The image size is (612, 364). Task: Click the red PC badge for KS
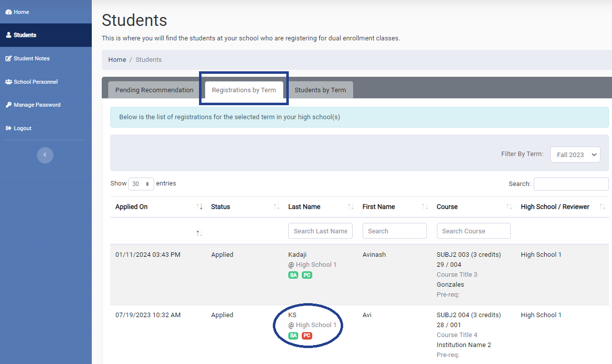pyautogui.click(x=307, y=336)
